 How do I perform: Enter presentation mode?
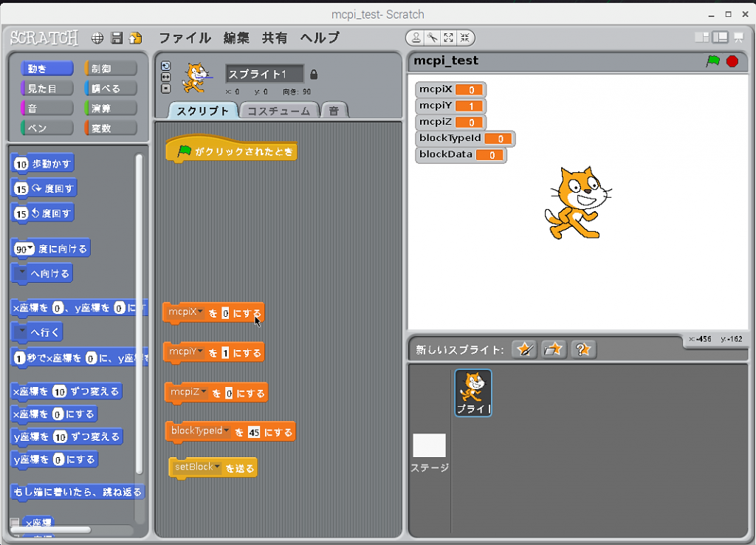tap(738, 37)
